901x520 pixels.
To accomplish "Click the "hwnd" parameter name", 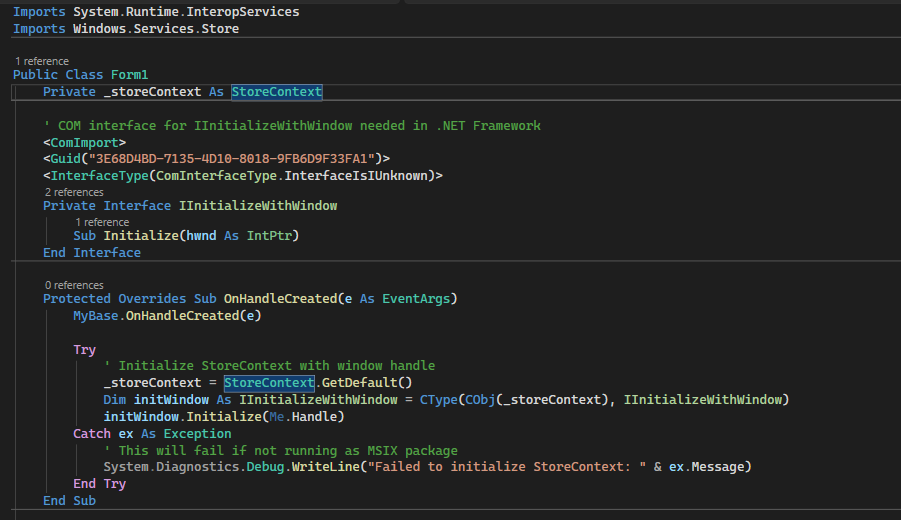I will click(x=201, y=236).
